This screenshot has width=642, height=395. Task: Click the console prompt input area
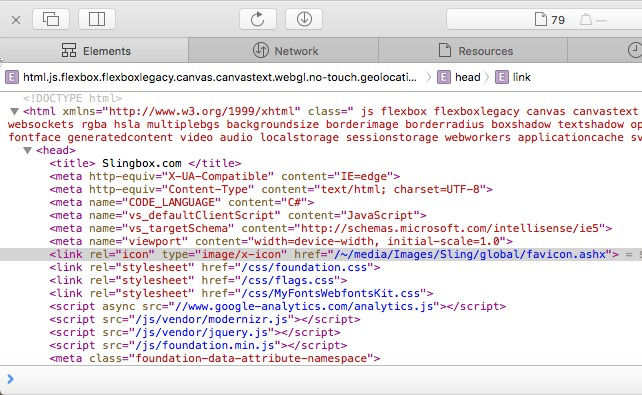point(328,379)
